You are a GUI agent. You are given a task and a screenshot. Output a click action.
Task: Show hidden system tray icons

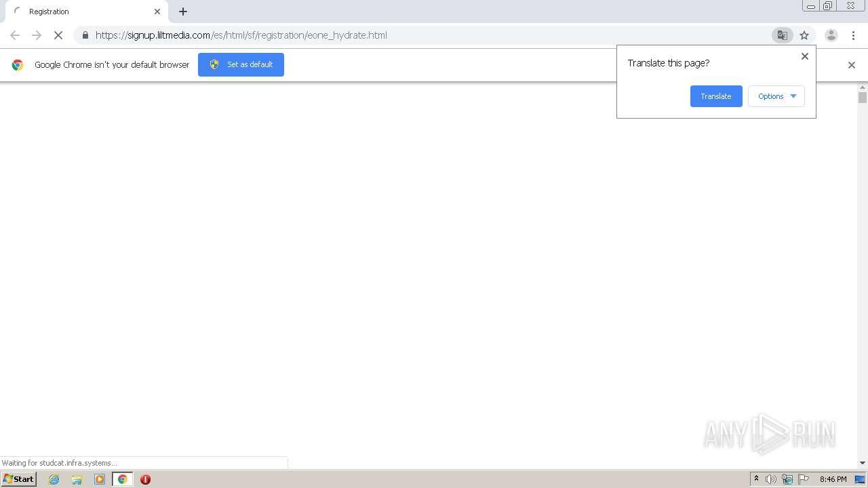tap(756, 479)
